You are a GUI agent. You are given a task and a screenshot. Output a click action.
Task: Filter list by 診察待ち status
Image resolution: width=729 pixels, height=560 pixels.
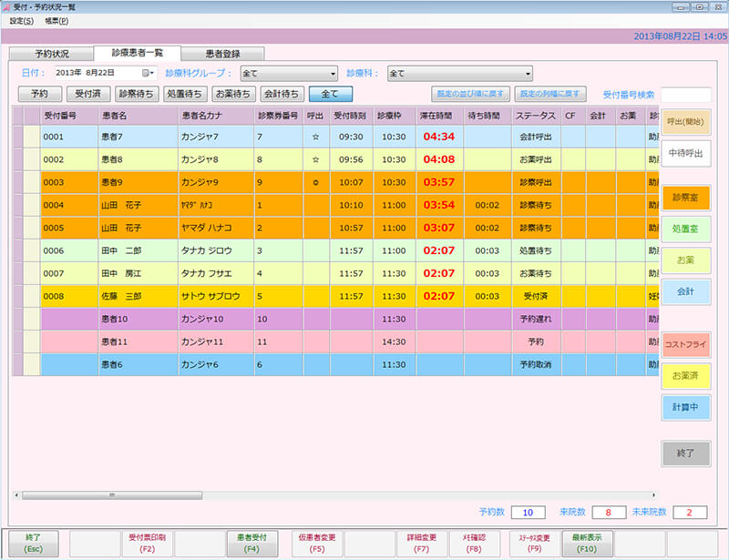pyautogui.click(x=136, y=94)
